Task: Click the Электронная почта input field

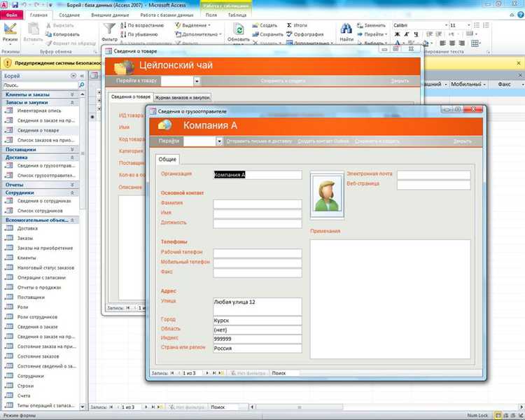Action: 433,175
